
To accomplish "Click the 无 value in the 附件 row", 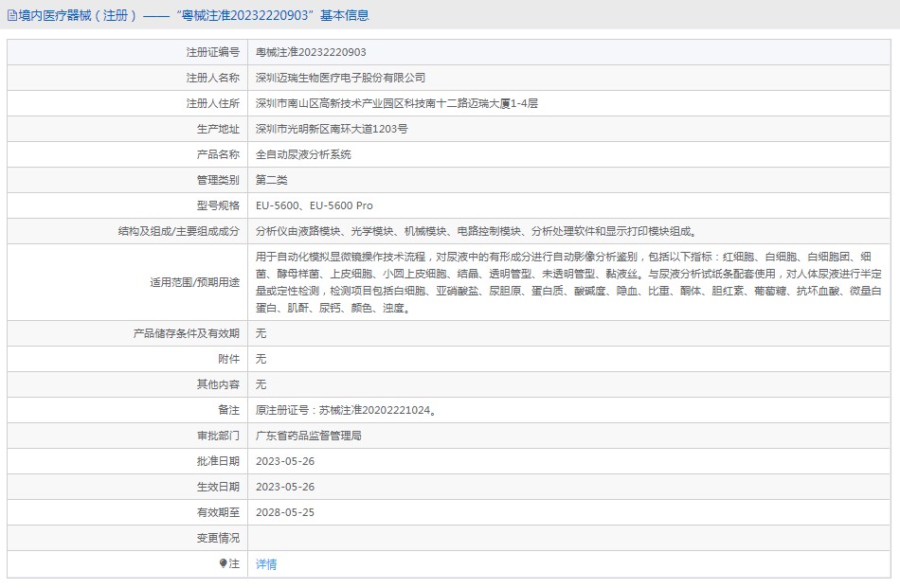I will click(261, 359).
